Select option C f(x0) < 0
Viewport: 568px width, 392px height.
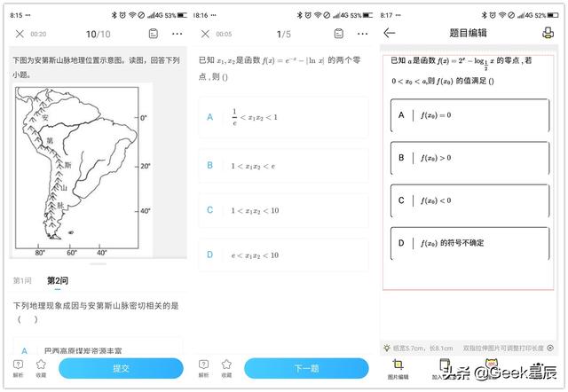(x=469, y=200)
